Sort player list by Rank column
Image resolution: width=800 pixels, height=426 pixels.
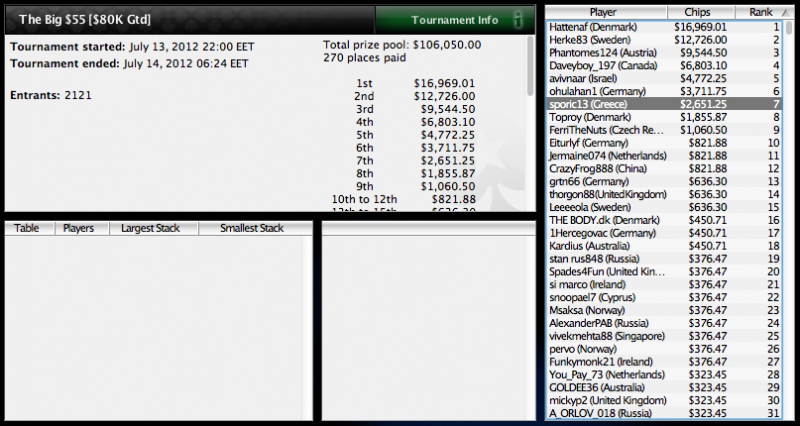(760, 12)
